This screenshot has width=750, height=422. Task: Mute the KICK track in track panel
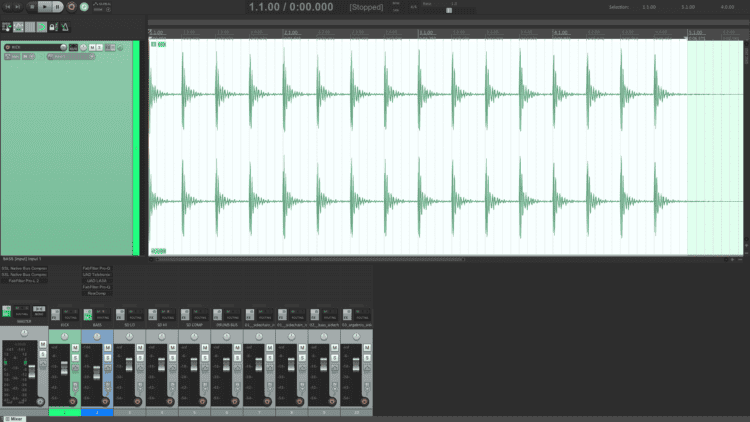[92, 47]
